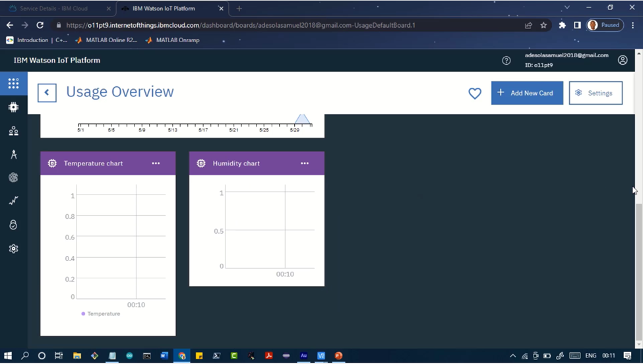Reload the current page
This screenshot has width=643, height=364.
pyautogui.click(x=40, y=25)
